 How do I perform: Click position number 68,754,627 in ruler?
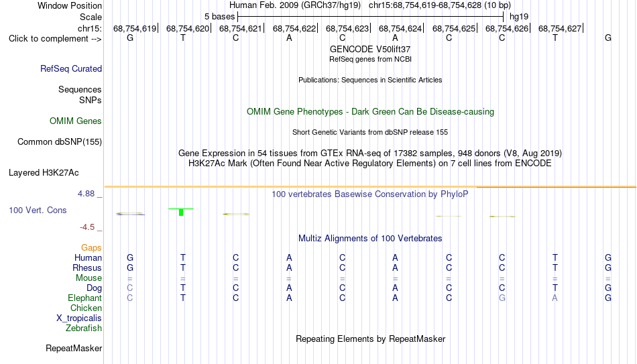(560, 28)
